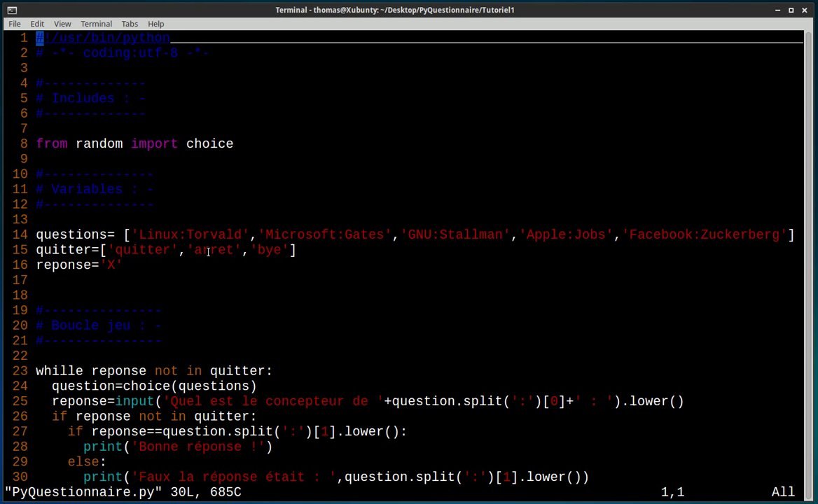This screenshot has width=818, height=504.
Task: Click the '# Includes : -' comment
Action: click(x=91, y=99)
